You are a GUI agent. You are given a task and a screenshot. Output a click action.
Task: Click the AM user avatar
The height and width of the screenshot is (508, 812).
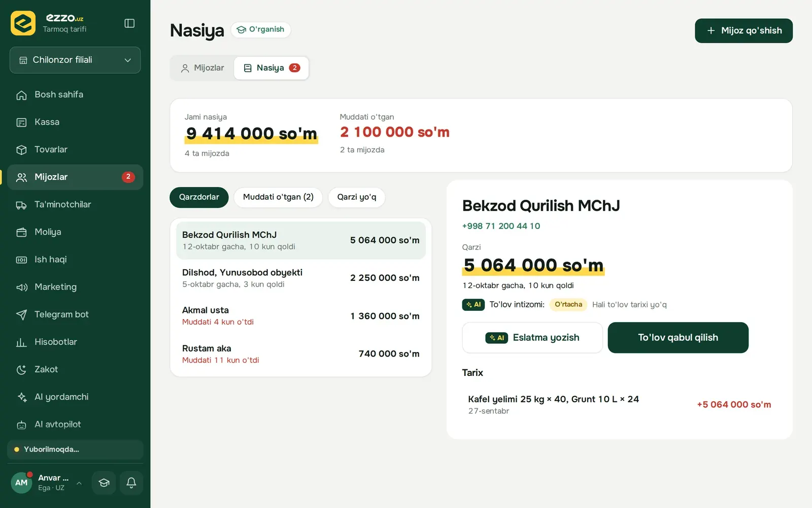[x=21, y=483]
